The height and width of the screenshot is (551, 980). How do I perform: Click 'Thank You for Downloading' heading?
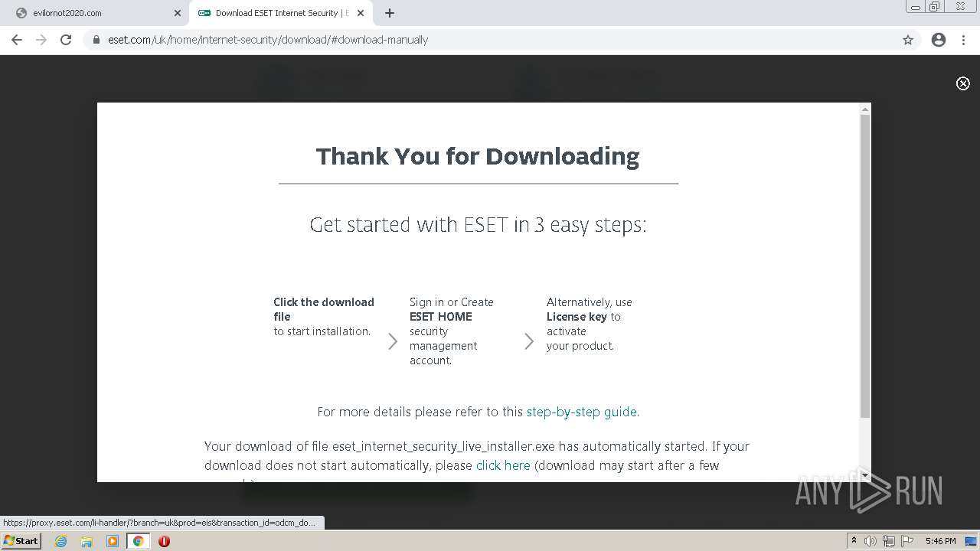(x=478, y=156)
